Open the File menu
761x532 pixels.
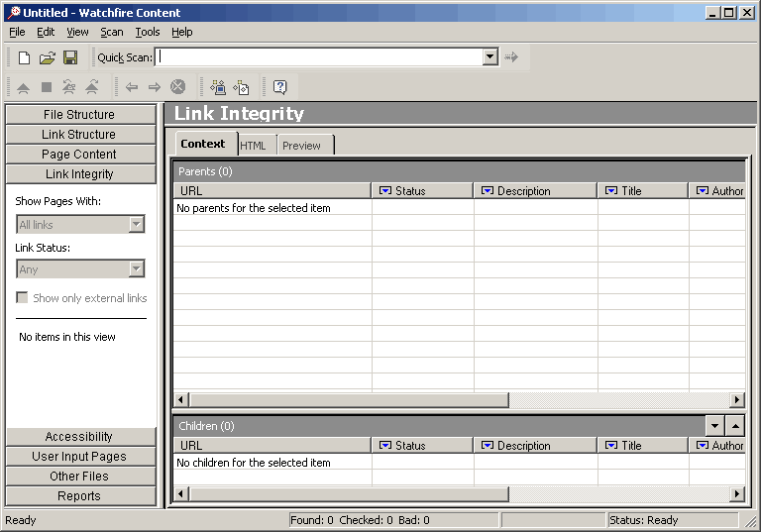[17, 32]
